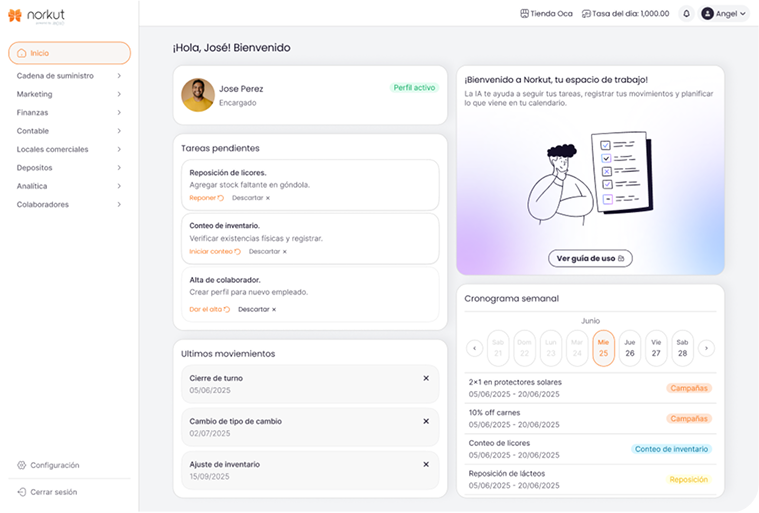
Task: Click the Norkut logo
Action: (x=36, y=16)
